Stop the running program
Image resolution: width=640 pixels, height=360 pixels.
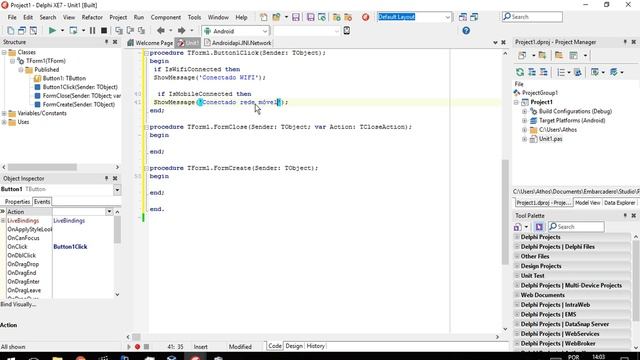(104, 31)
